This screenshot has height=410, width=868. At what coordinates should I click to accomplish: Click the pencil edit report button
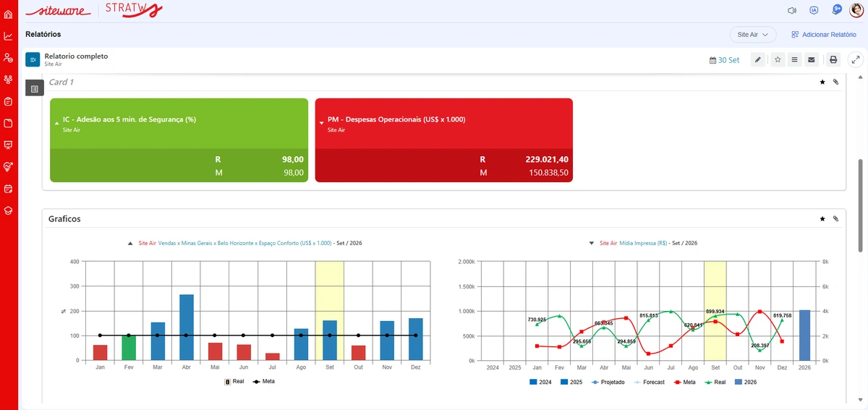pyautogui.click(x=757, y=60)
